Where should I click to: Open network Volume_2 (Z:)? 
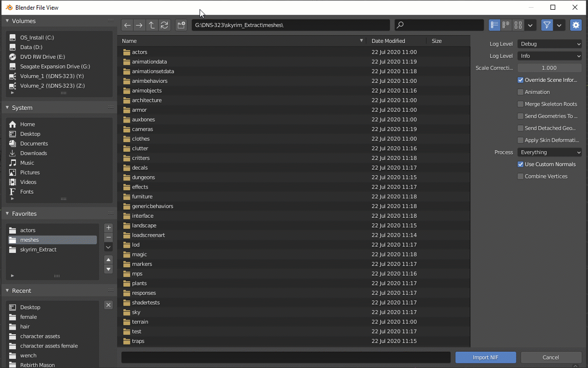[x=53, y=86]
